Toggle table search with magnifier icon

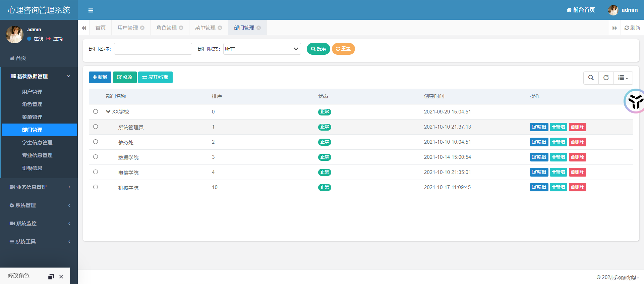[591, 78]
